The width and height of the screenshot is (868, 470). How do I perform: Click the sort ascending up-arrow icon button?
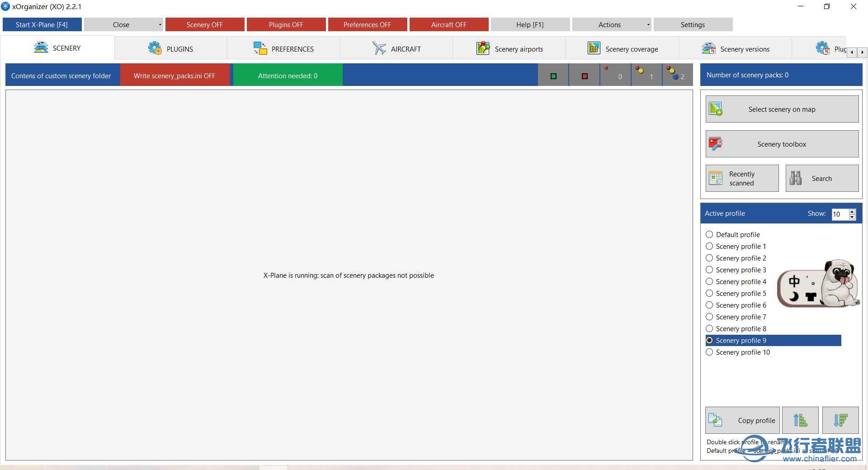click(x=800, y=420)
